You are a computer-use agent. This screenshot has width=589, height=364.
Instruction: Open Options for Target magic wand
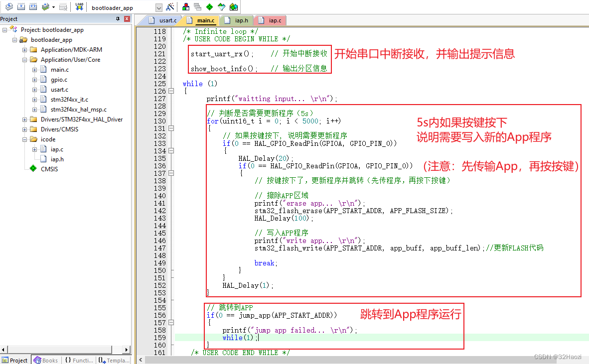170,7
